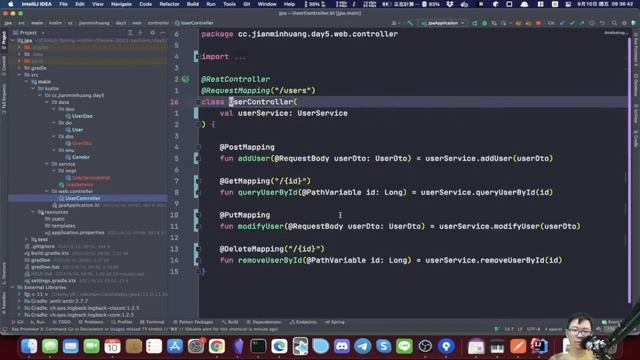Screen dimensions: 640x360
Task: Click the Build hammer icon in toolbar
Action: (x=410, y=23)
